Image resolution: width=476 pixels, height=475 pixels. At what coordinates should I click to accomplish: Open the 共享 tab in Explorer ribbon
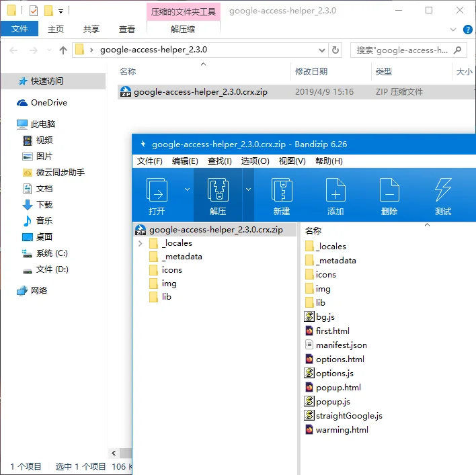tap(91, 29)
